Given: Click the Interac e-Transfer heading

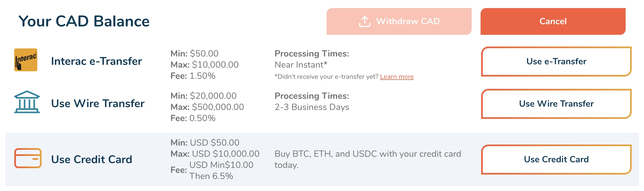Looking at the screenshot, I should (97, 61).
